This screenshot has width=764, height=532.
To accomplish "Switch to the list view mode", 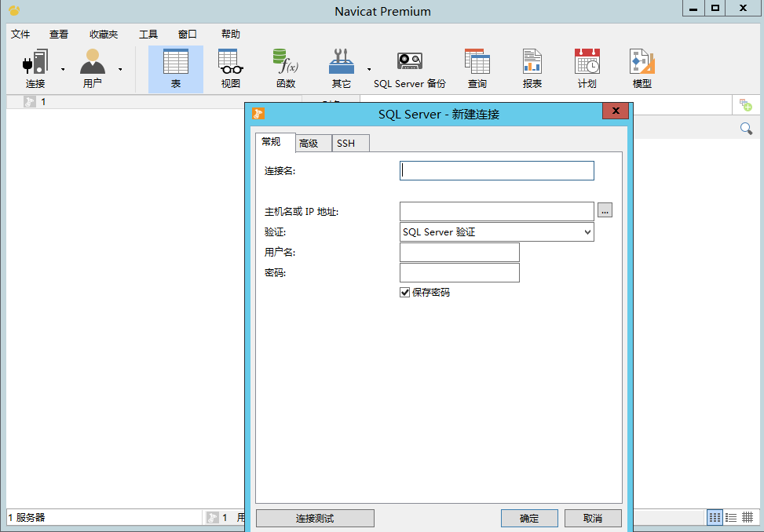I will [731, 517].
